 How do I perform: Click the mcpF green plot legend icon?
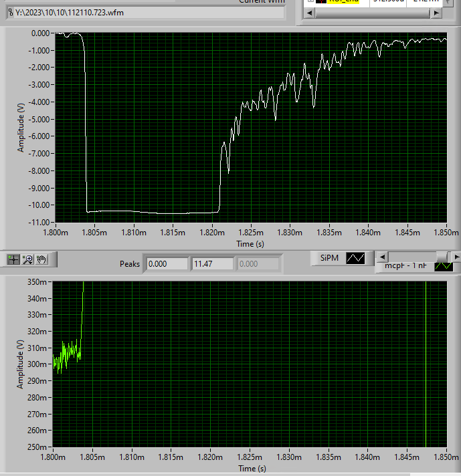pyautogui.click(x=444, y=266)
